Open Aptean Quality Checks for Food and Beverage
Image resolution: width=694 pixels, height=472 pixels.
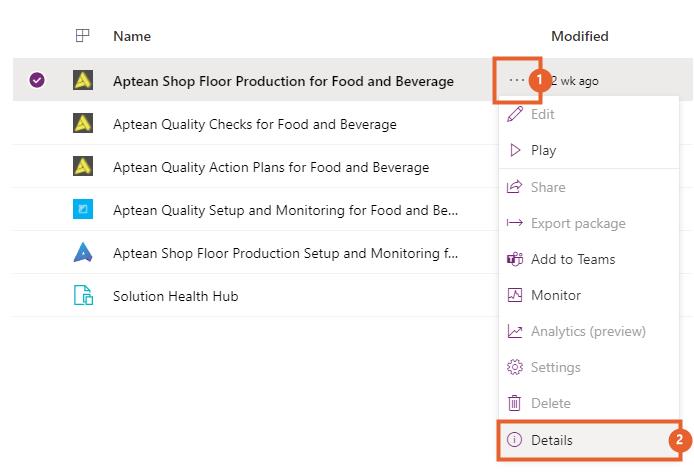[254, 124]
